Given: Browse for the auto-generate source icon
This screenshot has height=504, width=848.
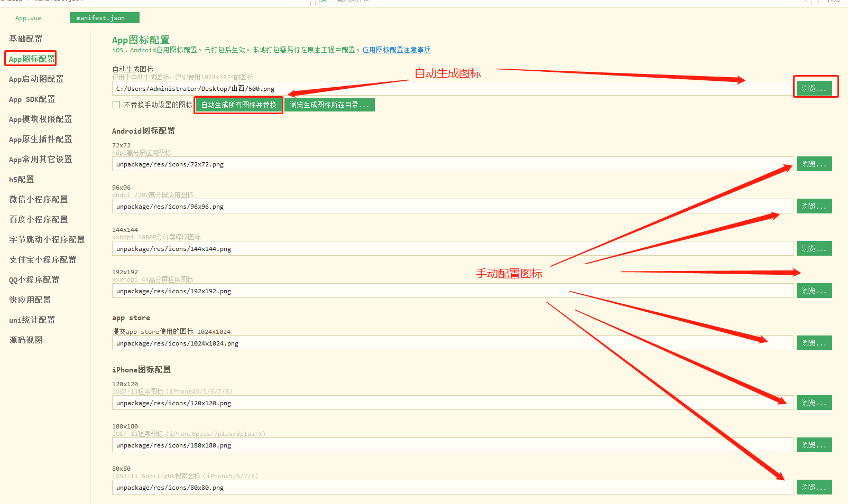Looking at the screenshot, I should [815, 88].
